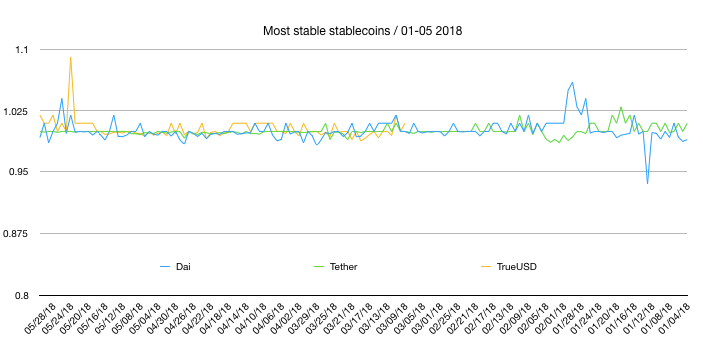Click the 03/29/18 x-axis date label
703x362 pixels.
(304, 318)
